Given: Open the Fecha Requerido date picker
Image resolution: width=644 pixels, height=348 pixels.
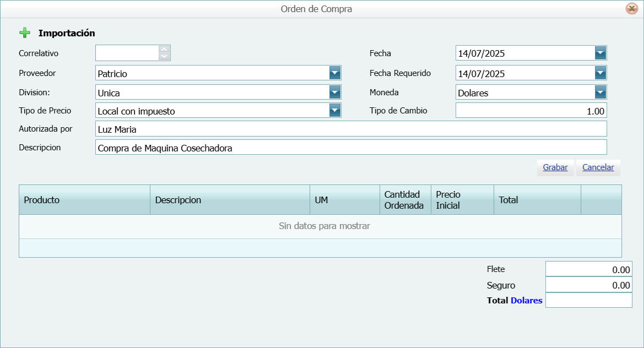Looking at the screenshot, I should coord(601,72).
